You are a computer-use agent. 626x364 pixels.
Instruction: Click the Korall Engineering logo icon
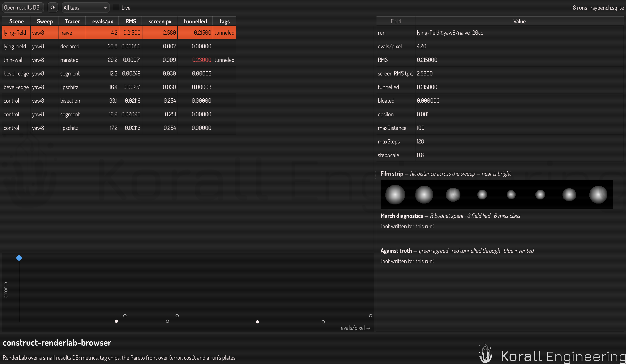coord(485,353)
